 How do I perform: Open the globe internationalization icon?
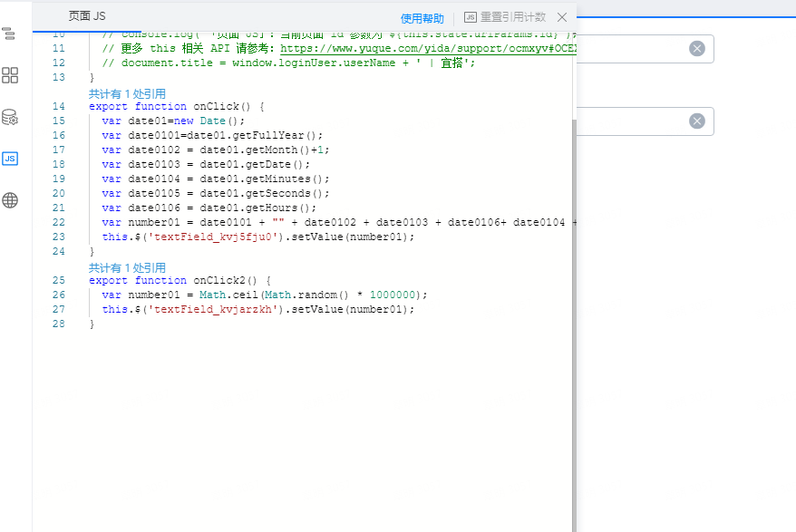pyautogui.click(x=10, y=200)
